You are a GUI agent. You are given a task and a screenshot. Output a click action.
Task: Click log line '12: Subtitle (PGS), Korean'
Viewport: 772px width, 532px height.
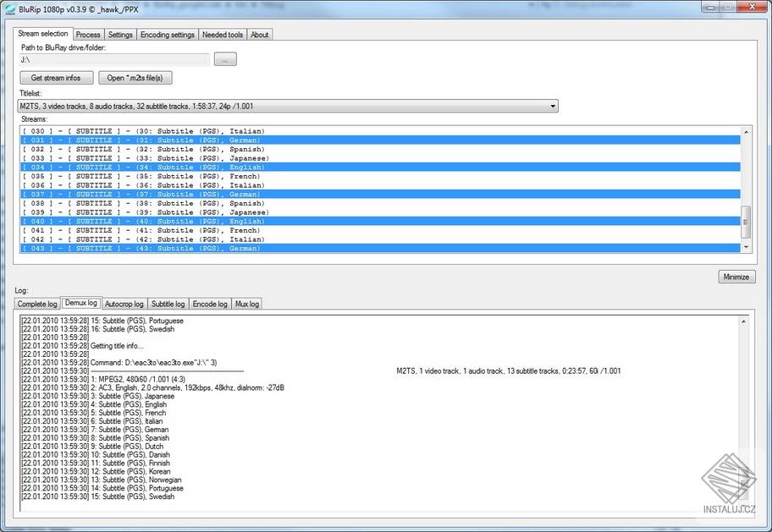point(96,471)
